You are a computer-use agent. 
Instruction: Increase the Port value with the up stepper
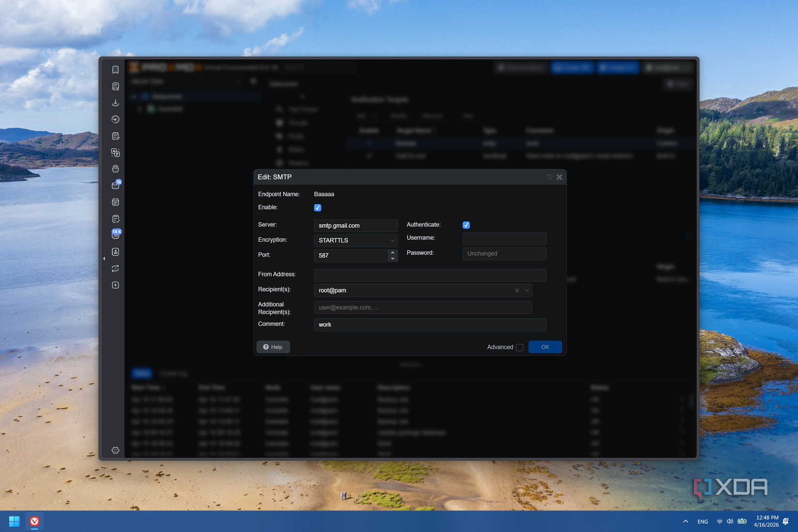click(392, 253)
